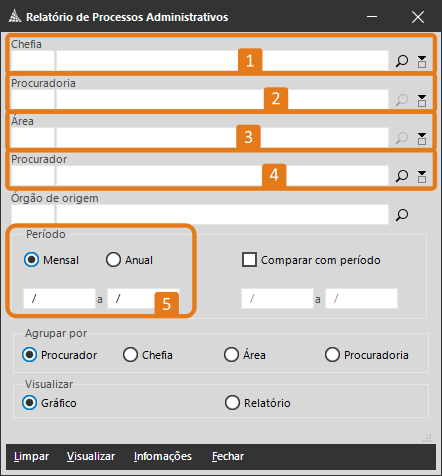
Task: Open the Infomações bottom bar item
Action: click(163, 456)
